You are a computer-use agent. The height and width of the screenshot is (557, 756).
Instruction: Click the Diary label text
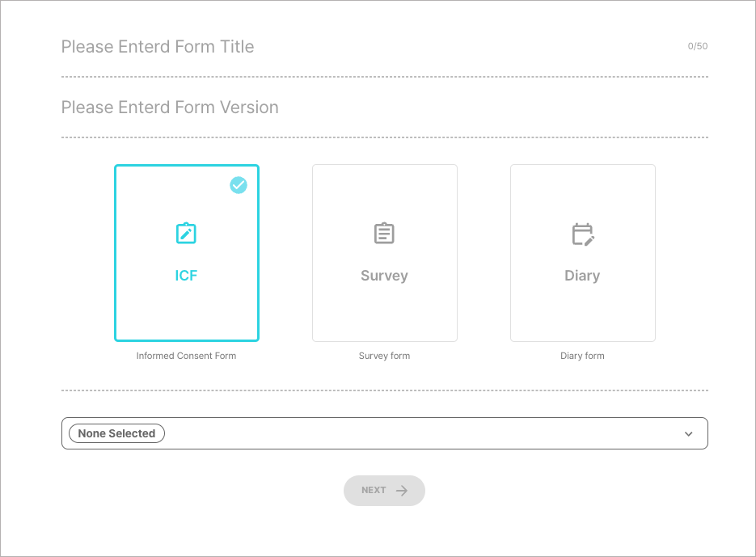(582, 276)
